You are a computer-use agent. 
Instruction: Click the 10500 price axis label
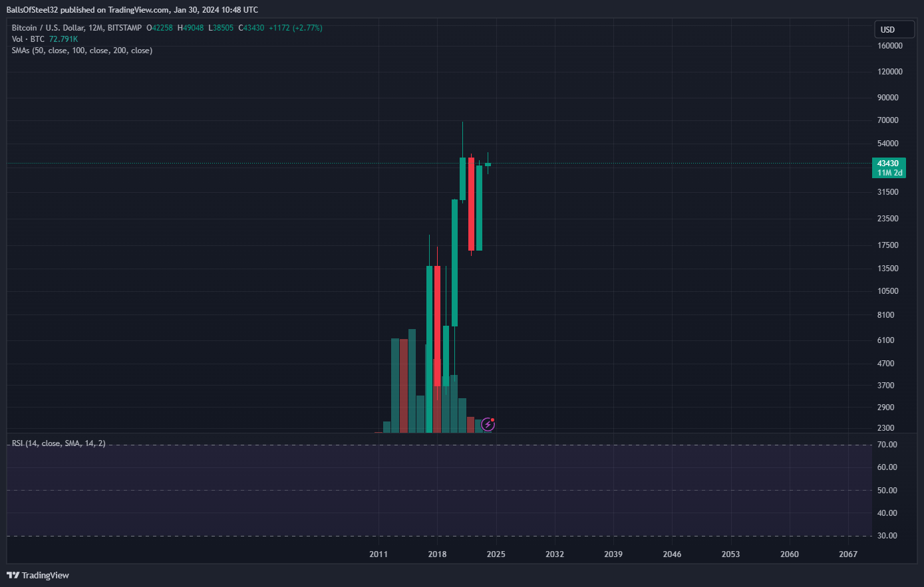pos(888,291)
